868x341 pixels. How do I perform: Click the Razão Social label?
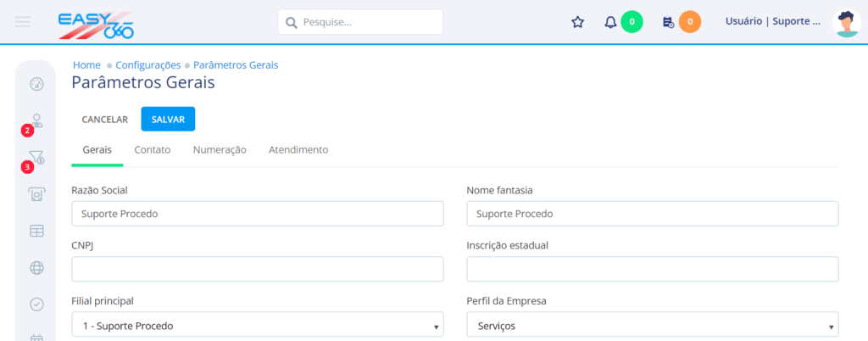[x=100, y=190]
